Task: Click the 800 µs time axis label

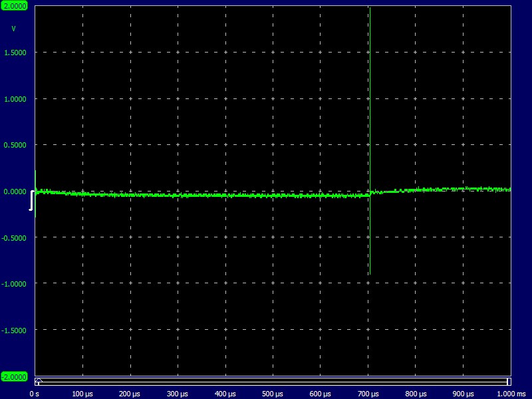Action: [x=416, y=394]
